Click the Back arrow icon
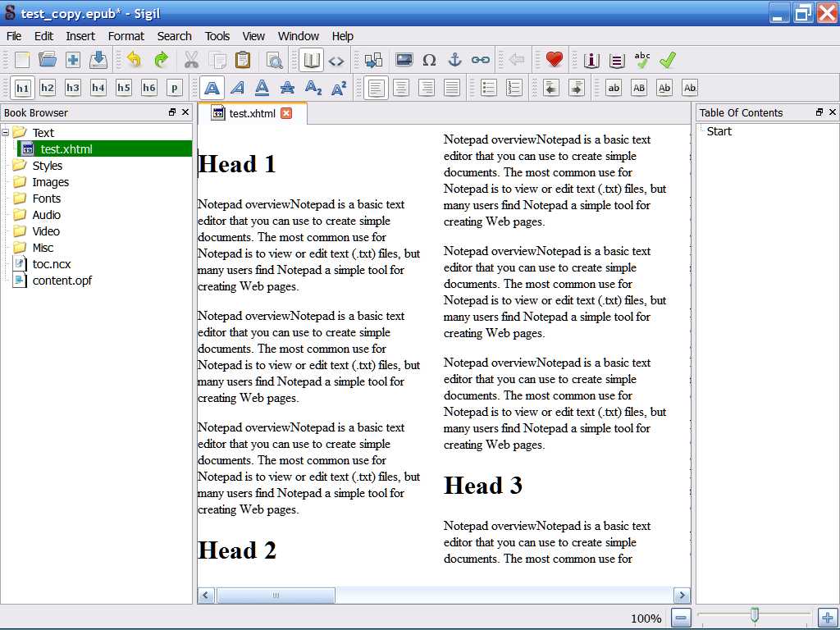This screenshot has height=630, width=840. coord(517,60)
